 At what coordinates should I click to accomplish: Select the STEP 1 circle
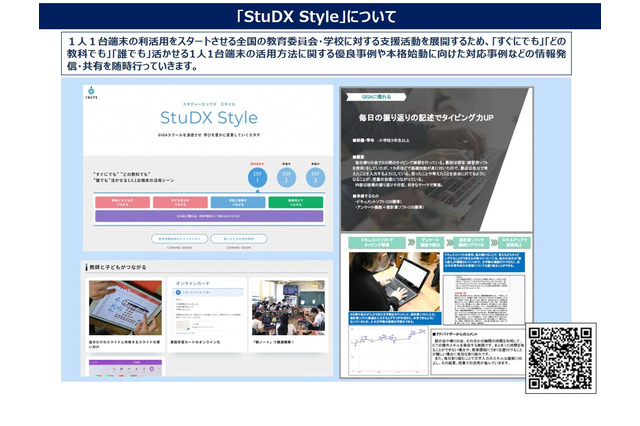click(x=257, y=178)
